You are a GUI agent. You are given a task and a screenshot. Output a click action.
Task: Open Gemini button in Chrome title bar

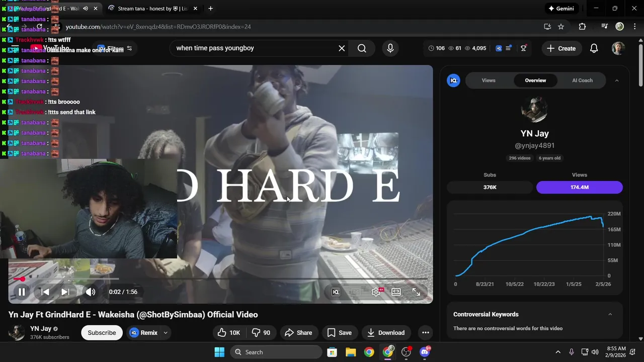click(x=561, y=9)
